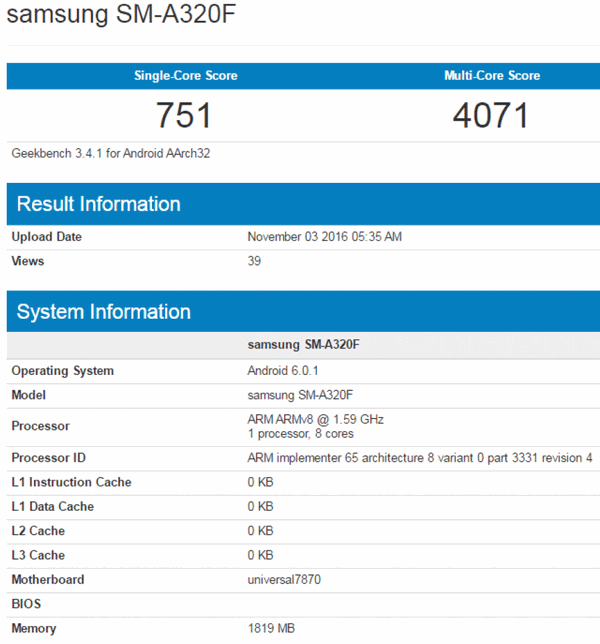Select 0 KB in L2 Cache row

pyautogui.click(x=260, y=531)
